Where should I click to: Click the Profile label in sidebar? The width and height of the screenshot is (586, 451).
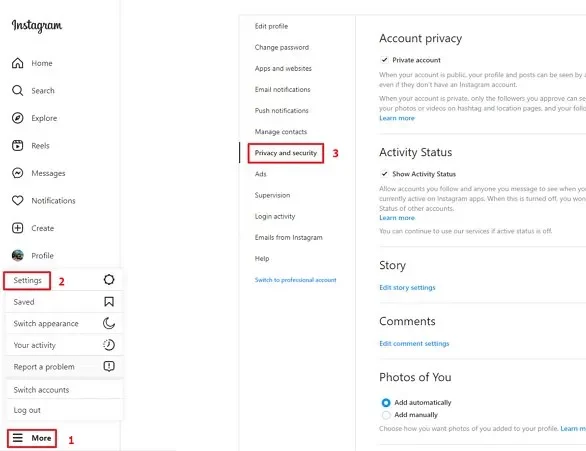43,256
